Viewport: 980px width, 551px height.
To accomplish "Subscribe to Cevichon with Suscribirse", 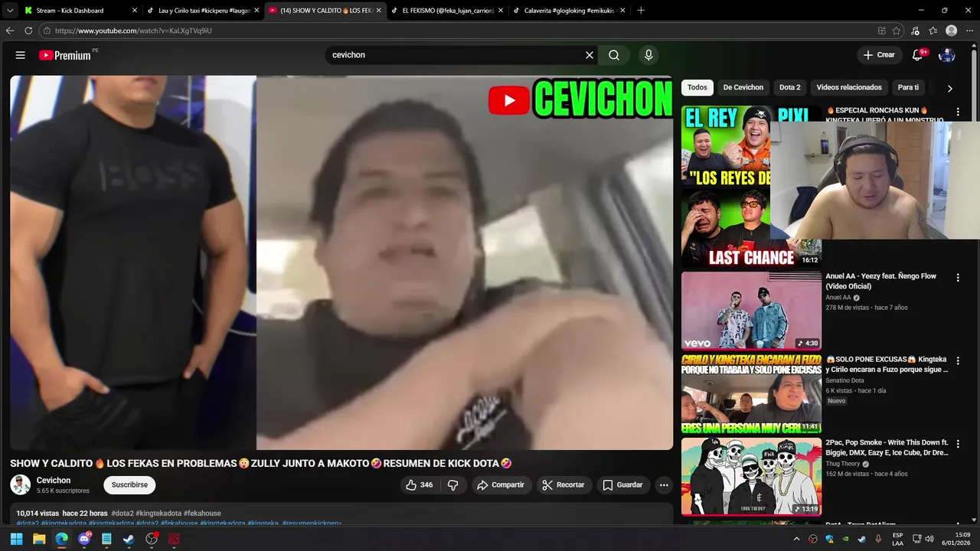I will [x=129, y=484].
